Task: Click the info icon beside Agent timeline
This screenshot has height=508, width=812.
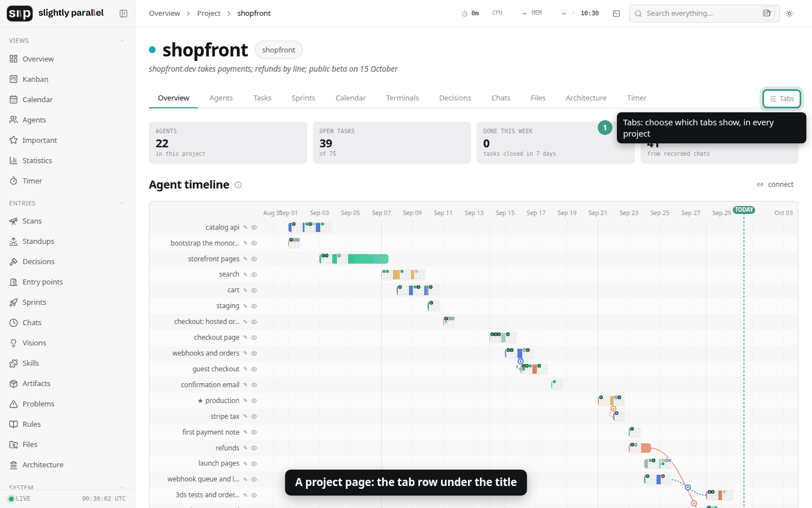Action: coord(239,185)
